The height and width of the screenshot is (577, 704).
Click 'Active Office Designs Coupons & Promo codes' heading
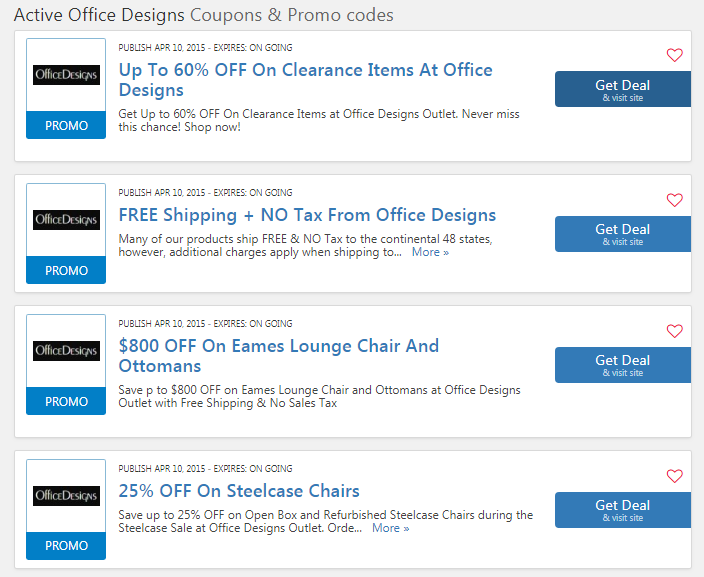203,15
